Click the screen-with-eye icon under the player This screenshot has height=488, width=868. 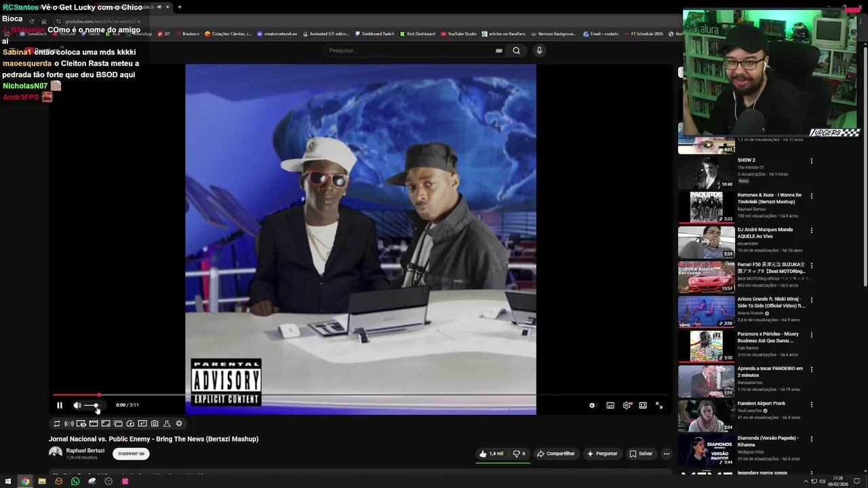81,424
